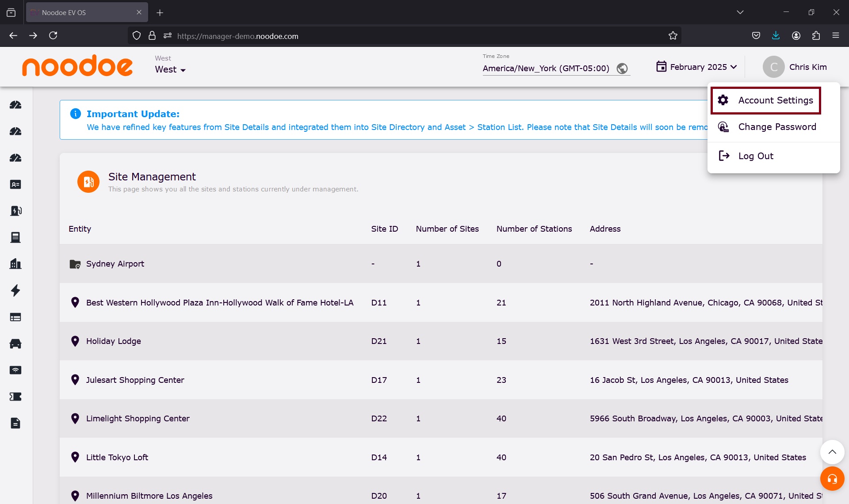Click the ticket coupon sidebar icon
Screen dimensions: 849x504
[x=15, y=397]
